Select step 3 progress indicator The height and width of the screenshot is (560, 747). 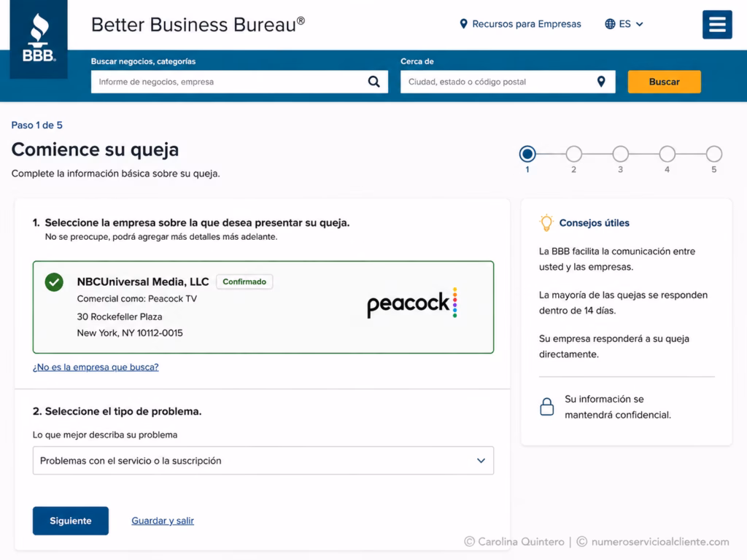(x=620, y=155)
